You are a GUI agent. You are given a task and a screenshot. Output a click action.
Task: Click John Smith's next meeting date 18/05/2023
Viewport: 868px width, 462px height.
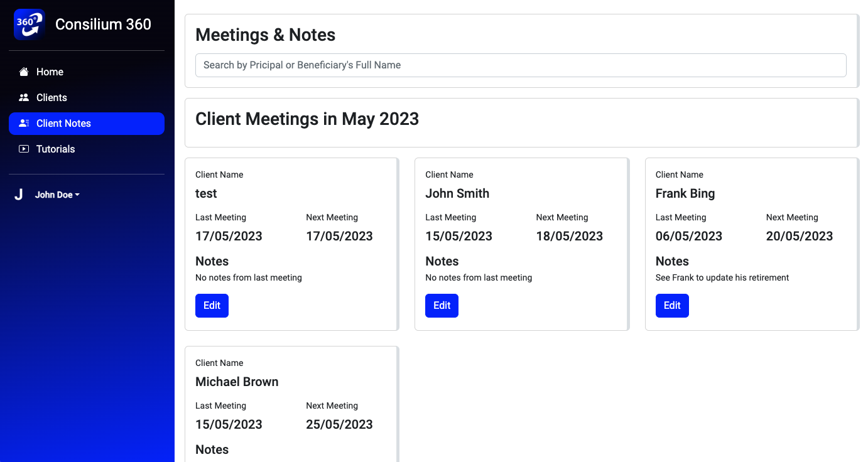[569, 237]
